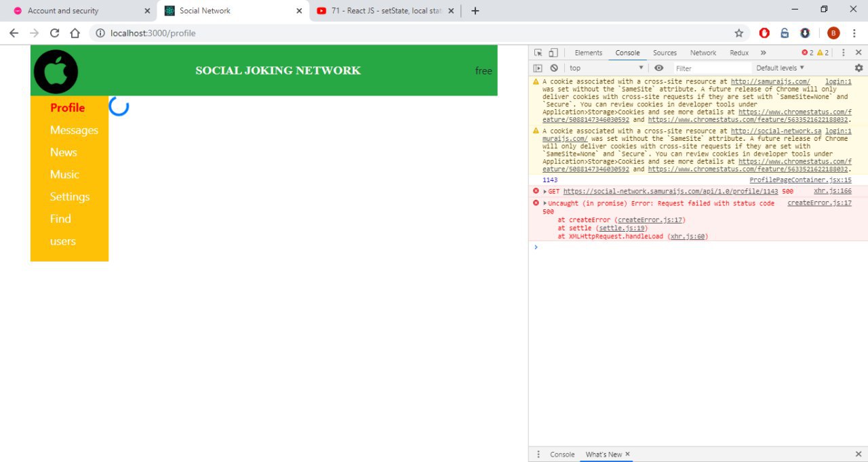The height and width of the screenshot is (462, 868).
Task: Close the DevTools panel with top X
Action: point(859,53)
